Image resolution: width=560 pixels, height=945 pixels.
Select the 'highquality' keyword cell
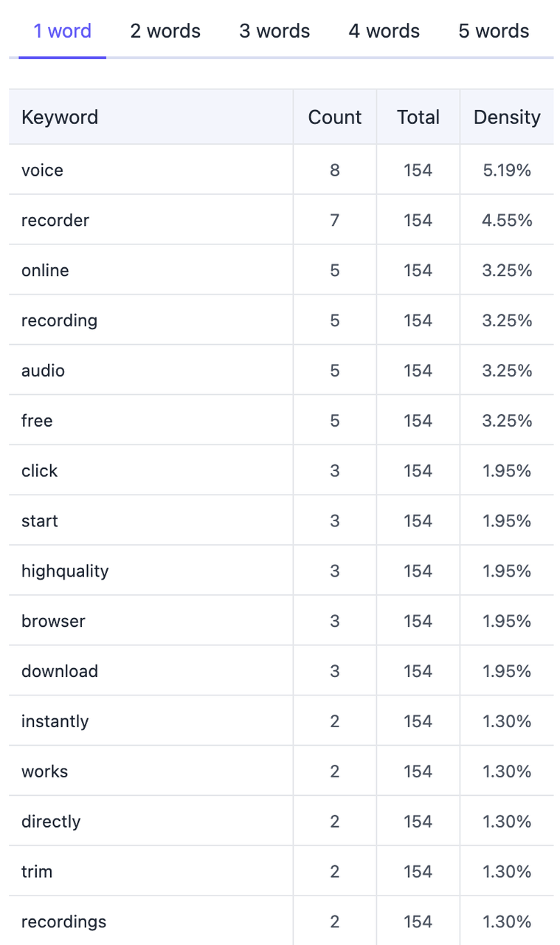point(65,571)
